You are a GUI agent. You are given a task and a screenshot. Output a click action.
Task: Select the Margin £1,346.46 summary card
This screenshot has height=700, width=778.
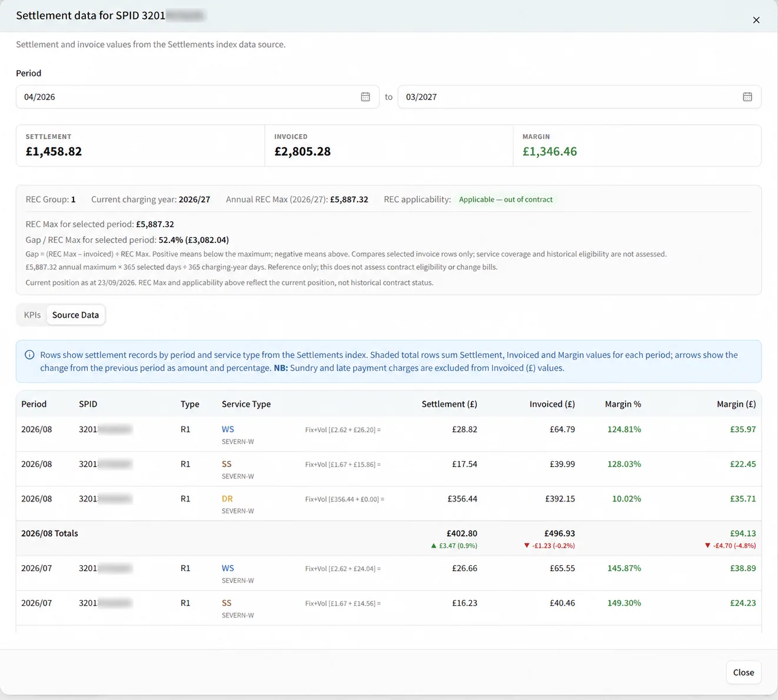(x=637, y=145)
